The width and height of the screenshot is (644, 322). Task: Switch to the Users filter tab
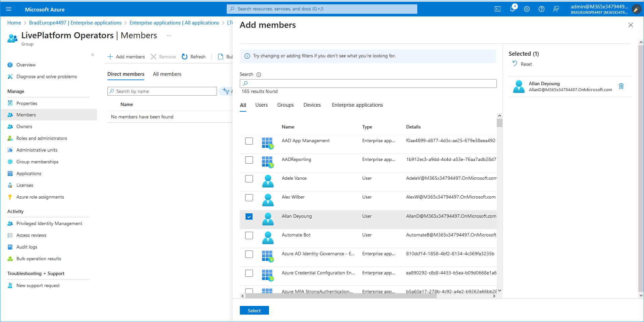[x=262, y=105]
